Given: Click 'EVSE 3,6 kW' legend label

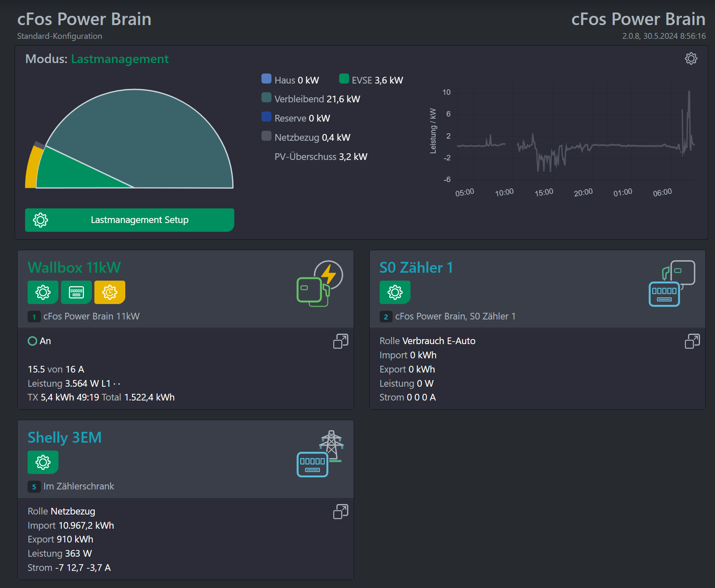Looking at the screenshot, I should [378, 80].
